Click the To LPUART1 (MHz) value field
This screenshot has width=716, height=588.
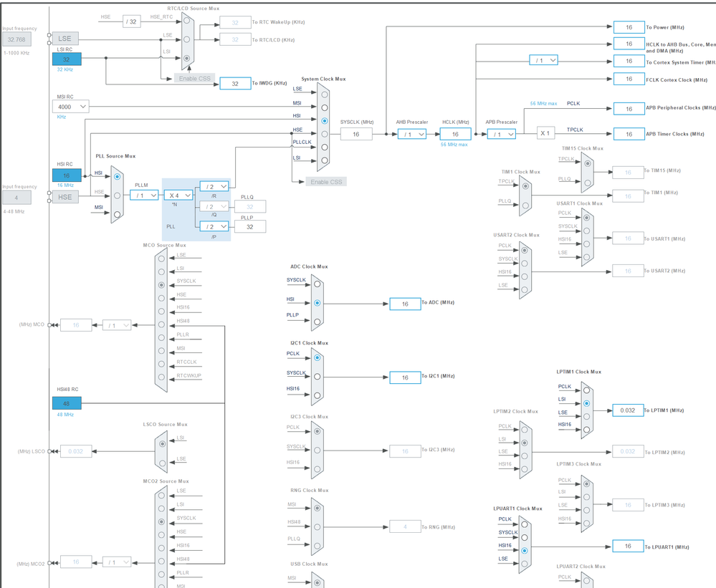tap(628, 546)
